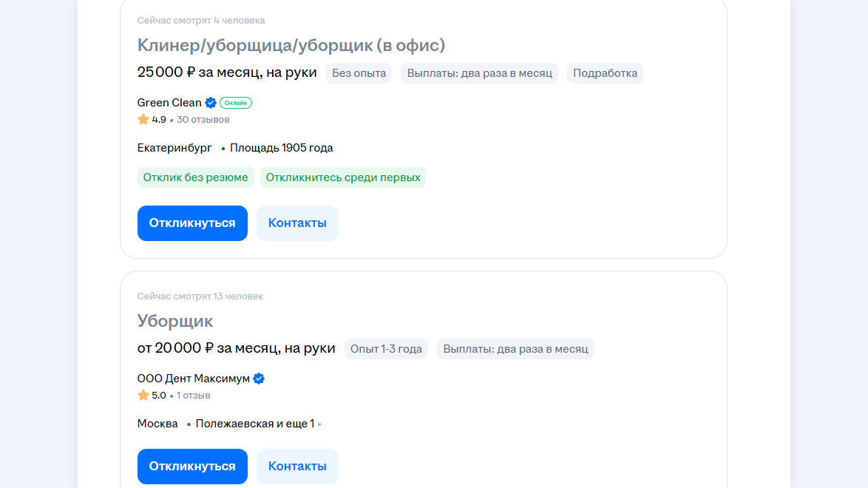
Task: Show Контакты for Green Clean vacancy
Action: point(297,223)
